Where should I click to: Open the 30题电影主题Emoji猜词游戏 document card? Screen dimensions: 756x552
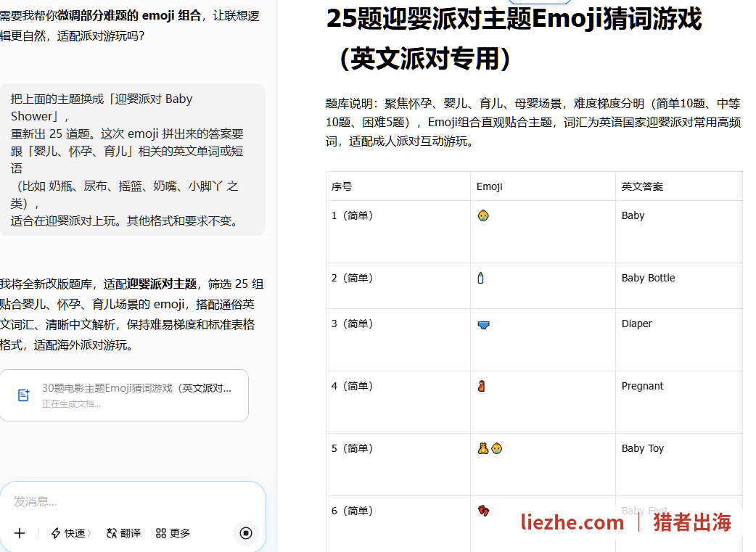tap(124, 395)
